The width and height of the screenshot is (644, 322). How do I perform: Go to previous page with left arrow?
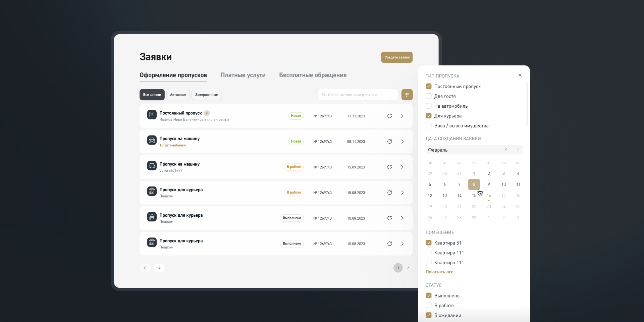(x=145, y=268)
